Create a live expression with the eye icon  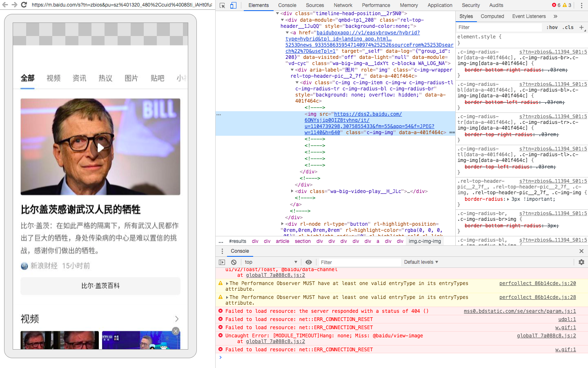point(309,262)
